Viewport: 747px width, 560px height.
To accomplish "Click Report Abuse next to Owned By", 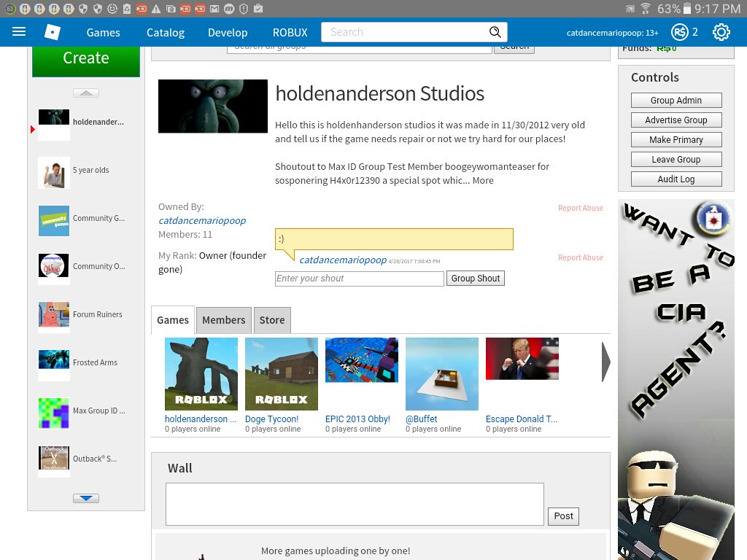I will click(x=580, y=208).
